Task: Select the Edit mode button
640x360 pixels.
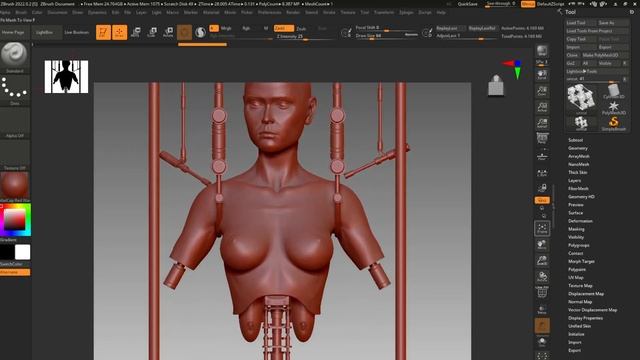Action: (103, 32)
